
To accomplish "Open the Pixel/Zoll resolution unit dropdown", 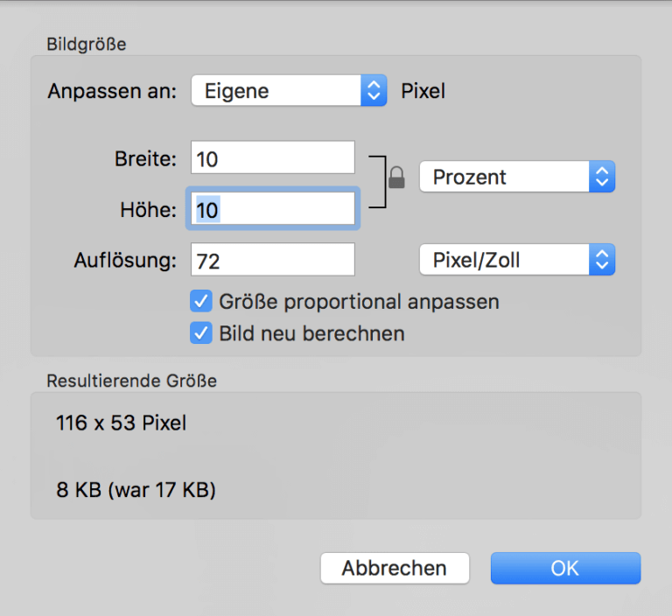I will click(517, 260).
